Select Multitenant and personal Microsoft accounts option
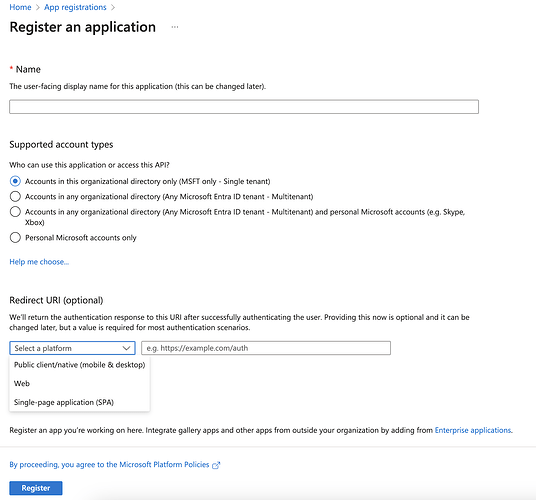The height and width of the screenshot is (500, 536). 15,212
